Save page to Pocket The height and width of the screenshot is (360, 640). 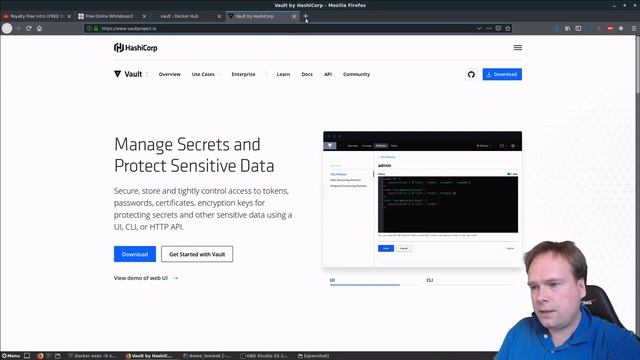pyautogui.click(x=498, y=29)
